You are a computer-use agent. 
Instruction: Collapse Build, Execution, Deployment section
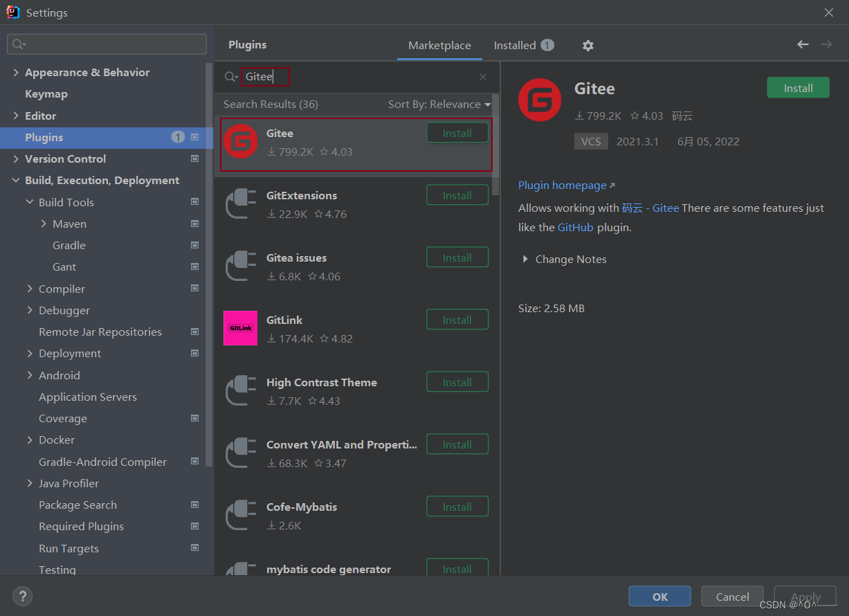16,181
